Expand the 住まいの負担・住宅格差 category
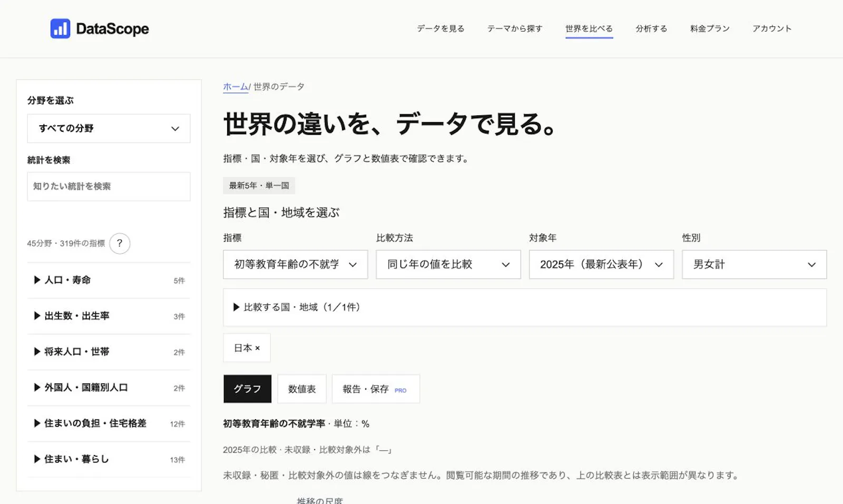This screenshot has height=504, width=843. [x=109, y=423]
